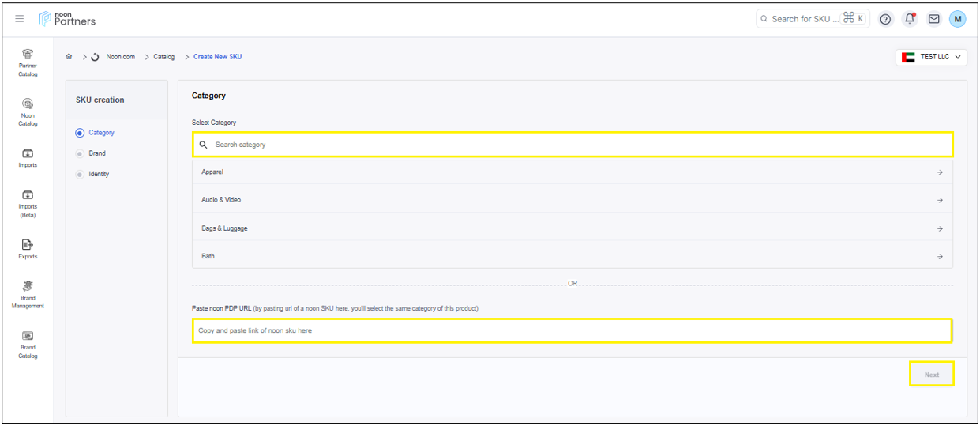Open Noon Catalog from sidebar
This screenshot has width=980, height=426.
pyautogui.click(x=28, y=113)
